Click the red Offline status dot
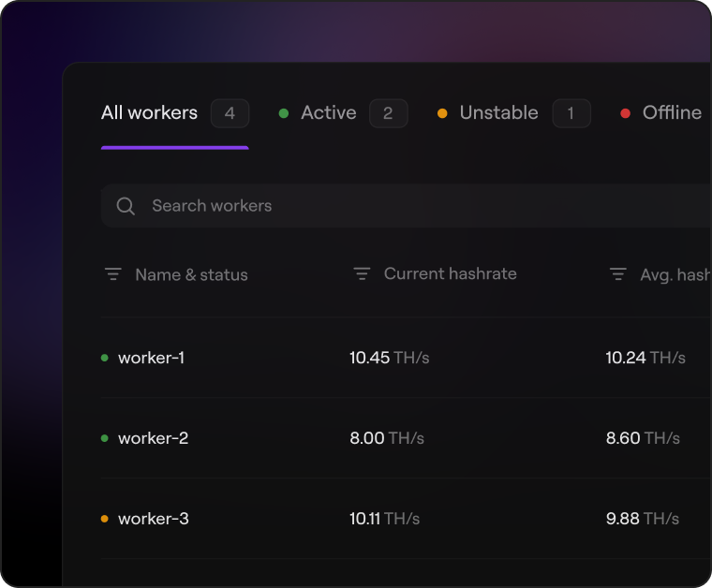The height and width of the screenshot is (588, 712). click(x=625, y=113)
